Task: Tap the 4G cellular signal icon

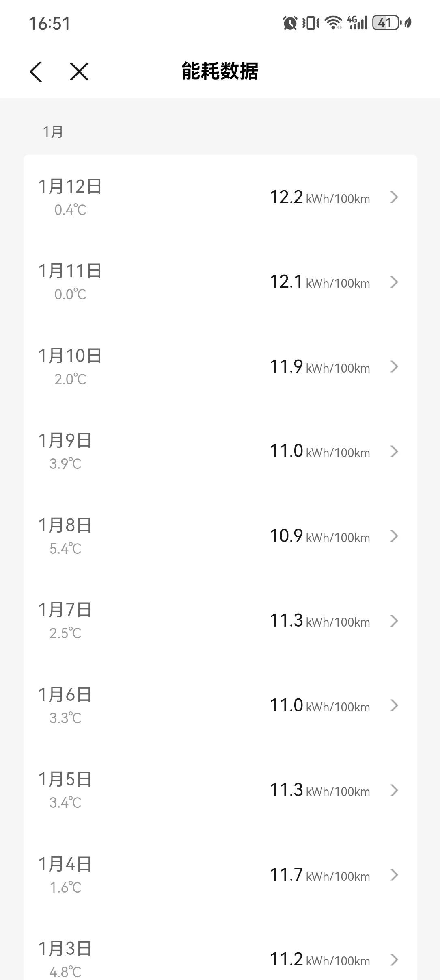Action: point(358,23)
